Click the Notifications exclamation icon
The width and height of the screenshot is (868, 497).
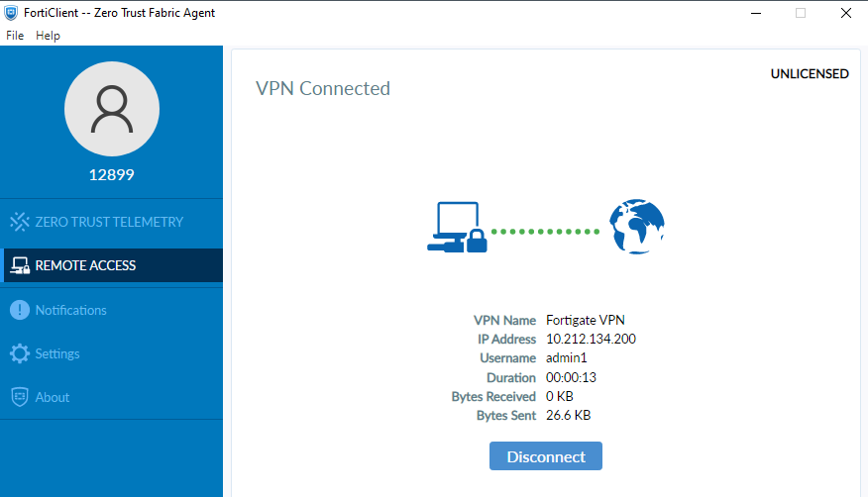[20, 310]
